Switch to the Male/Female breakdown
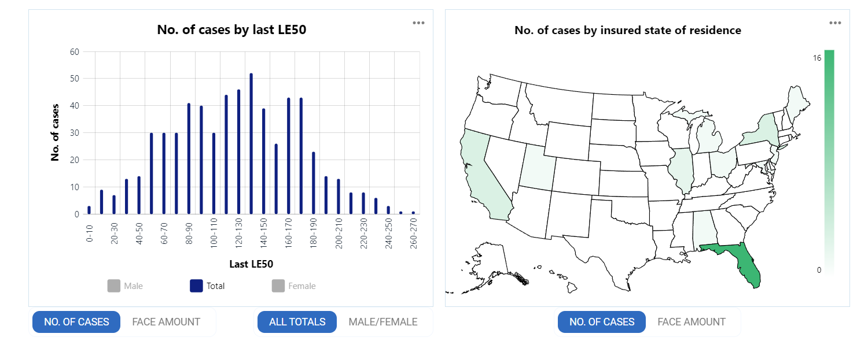This screenshot has width=868, height=352. (382, 322)
